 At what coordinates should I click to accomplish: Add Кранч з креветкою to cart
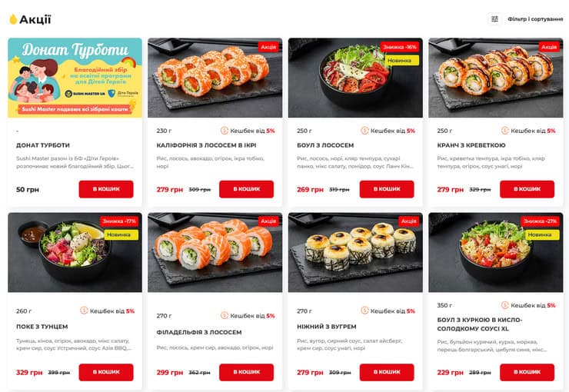(527, 189)
